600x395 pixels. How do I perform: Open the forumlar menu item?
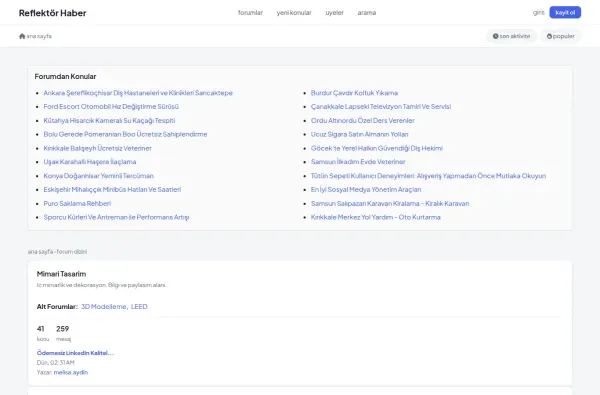(x=250, y=13)
